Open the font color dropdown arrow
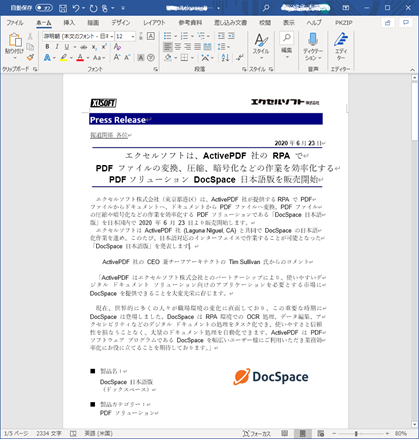Viewport: 419px width, 439px height. pyautogui.click(x=88, y=58)
